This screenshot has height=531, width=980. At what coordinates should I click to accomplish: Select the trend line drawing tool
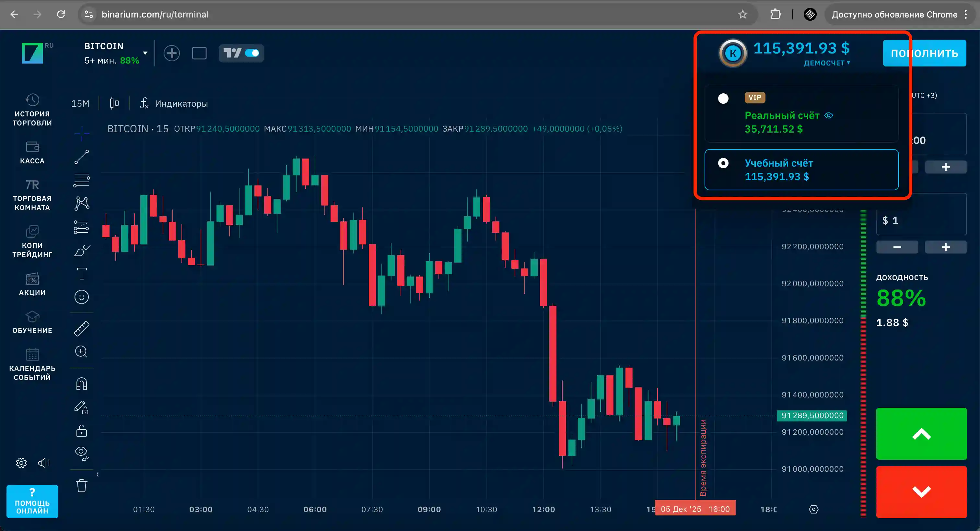81,157
